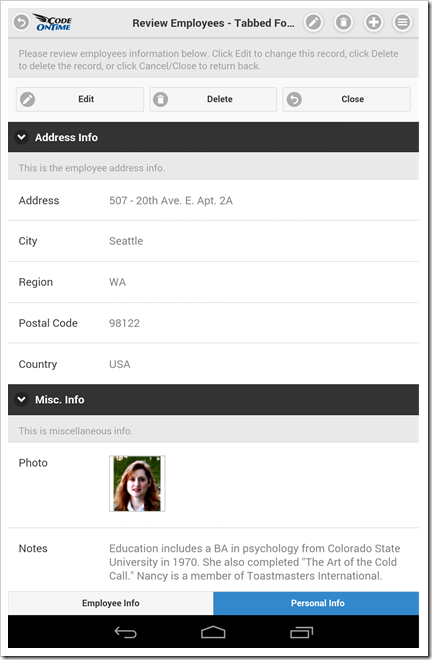The image size is (432, 660).
Task: Click the Edit button
Action: [x=80, y=99]
